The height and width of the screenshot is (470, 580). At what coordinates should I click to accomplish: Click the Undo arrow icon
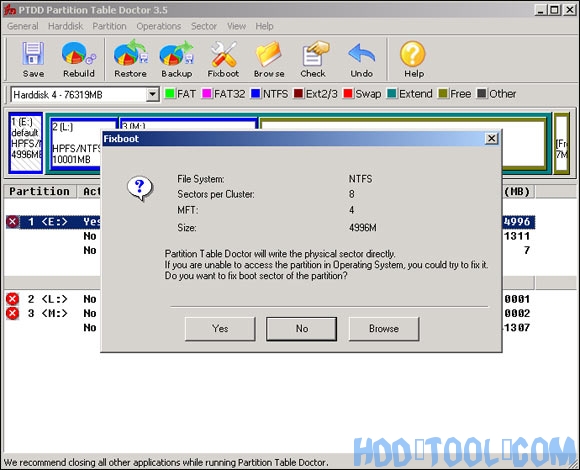click(362, 60)
